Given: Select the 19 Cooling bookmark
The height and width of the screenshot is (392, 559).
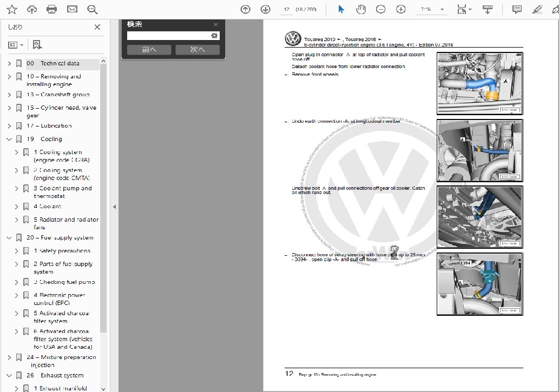Looking at the screenshot, I should [44, 139].
